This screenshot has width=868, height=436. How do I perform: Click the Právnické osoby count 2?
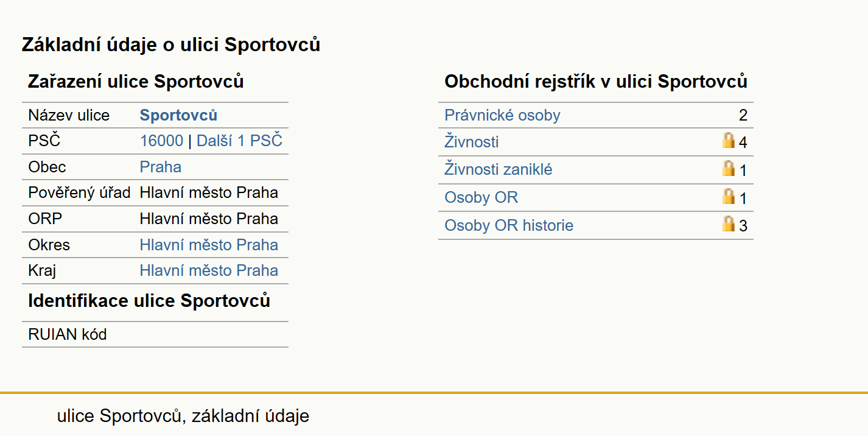click(x=743, y=115)
